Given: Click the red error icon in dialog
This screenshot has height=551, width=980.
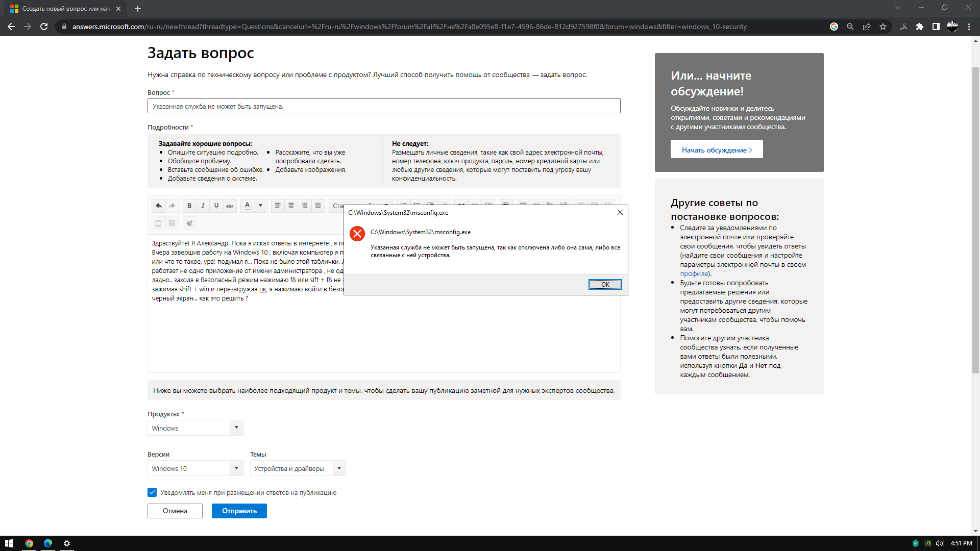Looking at the screenshot, I should pyautogui.click(x=357, y=234).
